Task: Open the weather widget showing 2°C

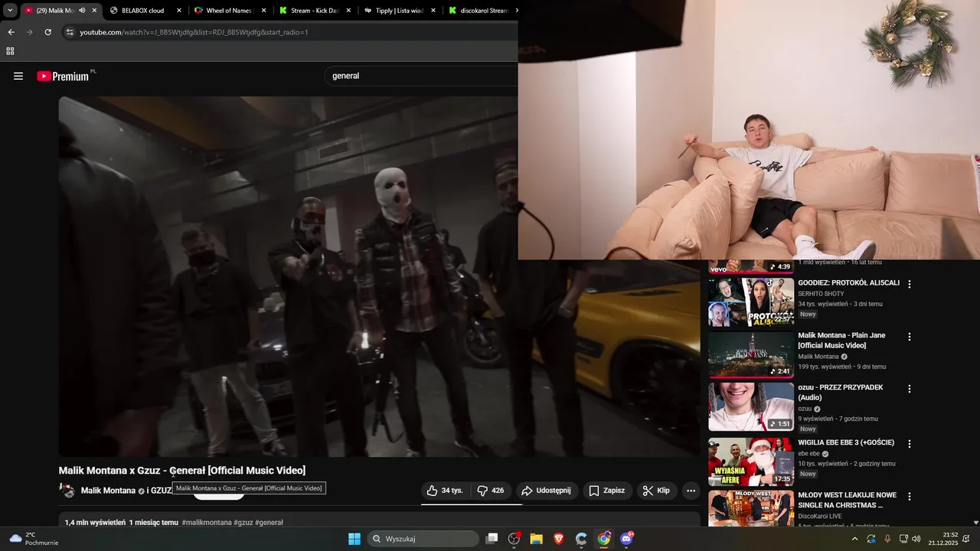Action: click(x=32, y=539)
